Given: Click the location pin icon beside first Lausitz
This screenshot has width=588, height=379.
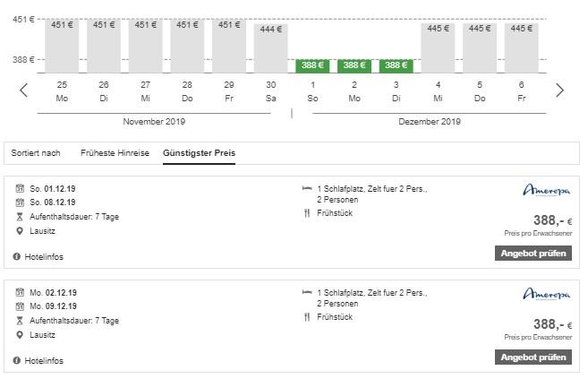Looking at the screenshot, I should pos(20,230).
